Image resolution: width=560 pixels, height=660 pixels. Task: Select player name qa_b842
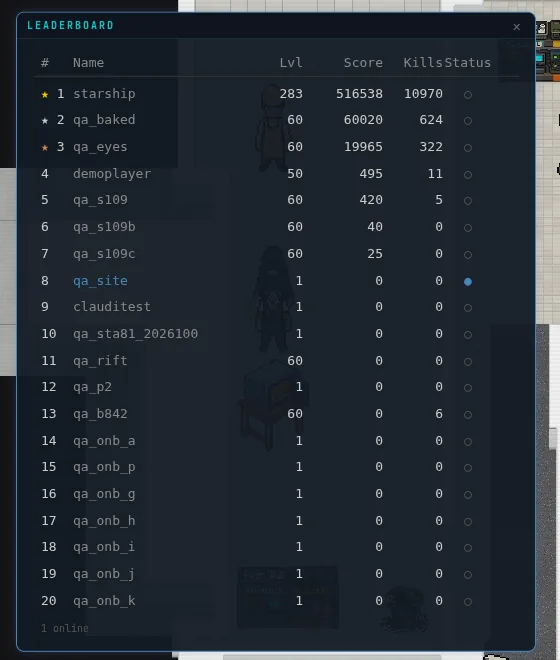100,414
